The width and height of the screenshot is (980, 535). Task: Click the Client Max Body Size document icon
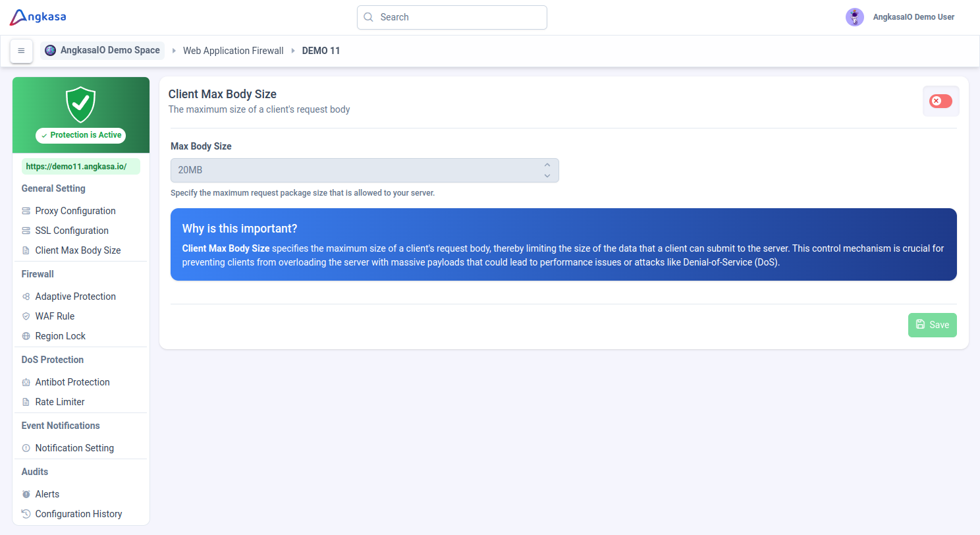[x=26, y=250]
